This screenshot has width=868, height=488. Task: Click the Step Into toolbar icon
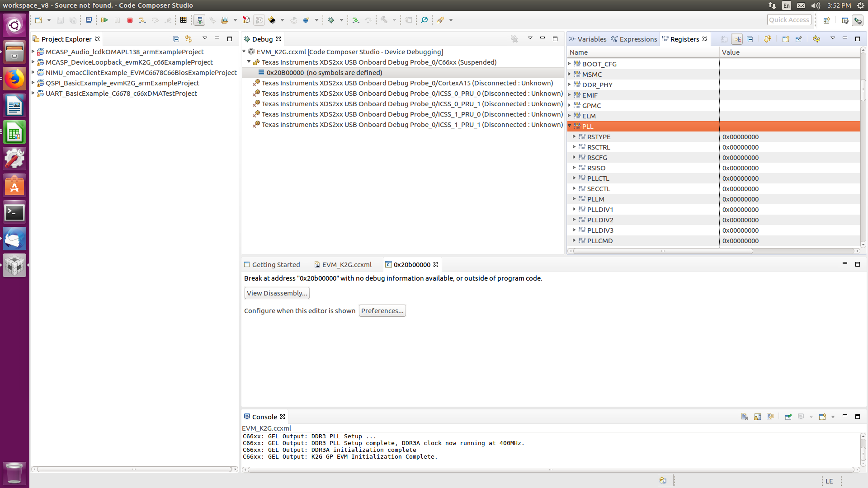coord(142,20)
